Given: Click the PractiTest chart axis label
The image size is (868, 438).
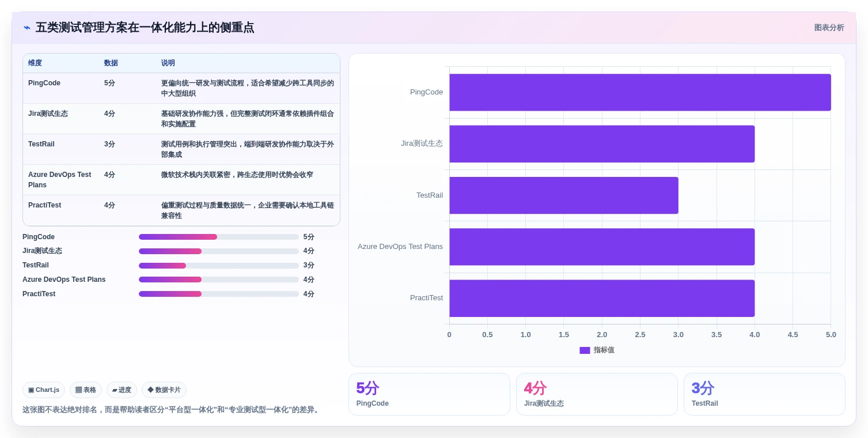Looking at the screenshot, I should (x=426, y=298).
